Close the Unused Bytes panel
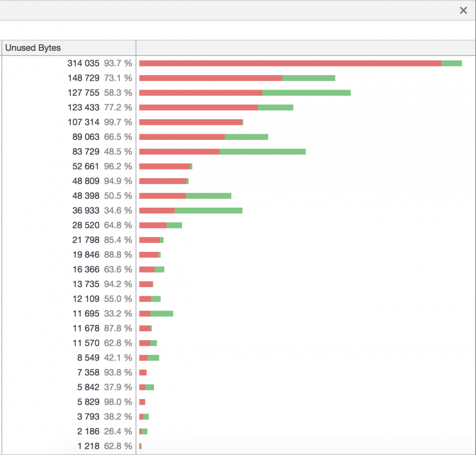The image size is (476, 455). point(463,10)
